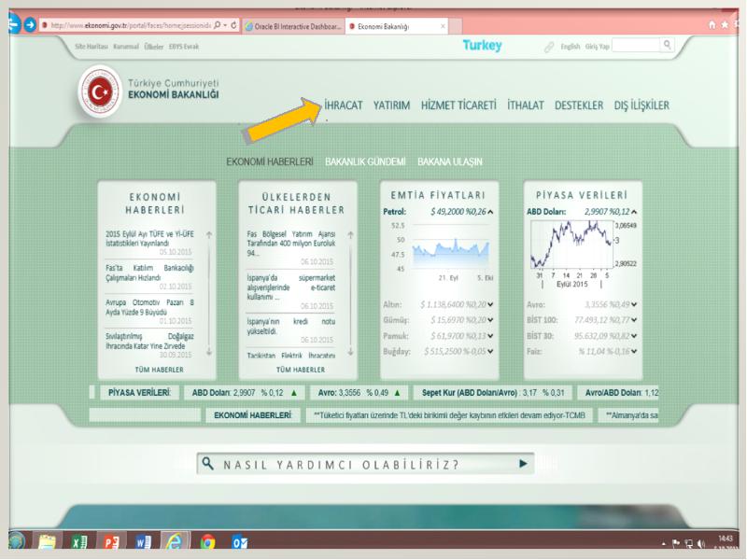The width and height of the screenshot is (747, 560).
Task: Click the arrow button in the Nasıl Yardımcı Olabiliriz bar
Action: [x=523, y=463]
